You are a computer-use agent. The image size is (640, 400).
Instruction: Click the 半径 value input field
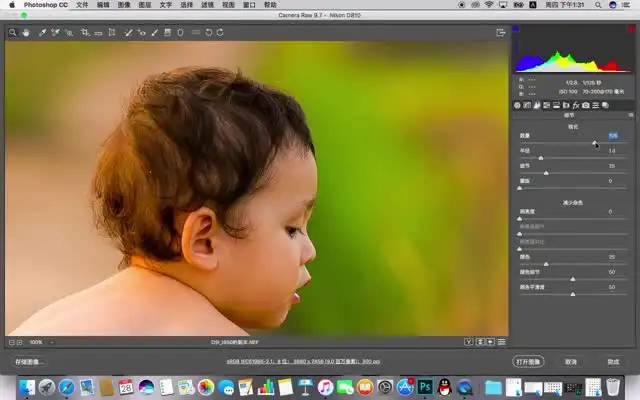click(610, 151)
